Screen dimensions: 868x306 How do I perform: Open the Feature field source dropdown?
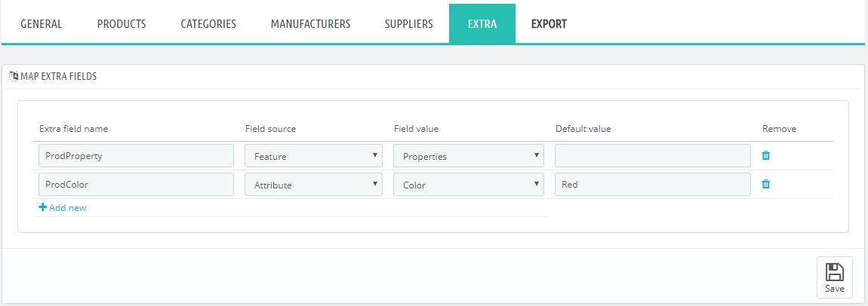click(313, 156)
